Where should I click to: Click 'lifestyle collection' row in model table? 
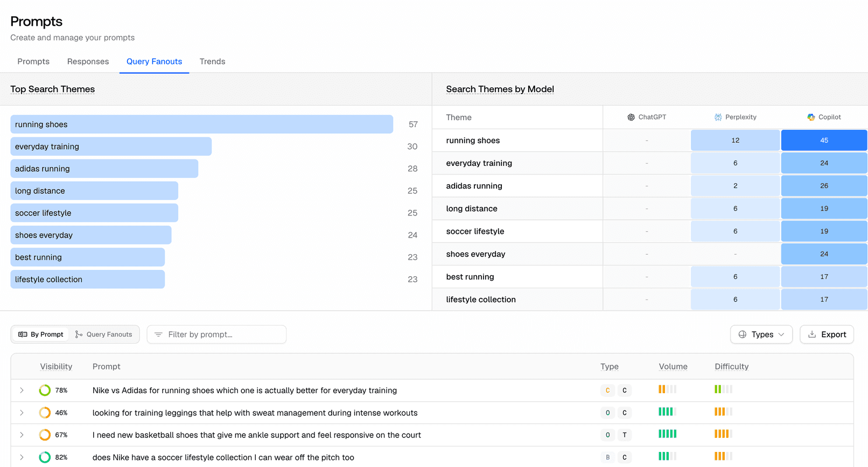pyautogui.click(x=650, y=299)
